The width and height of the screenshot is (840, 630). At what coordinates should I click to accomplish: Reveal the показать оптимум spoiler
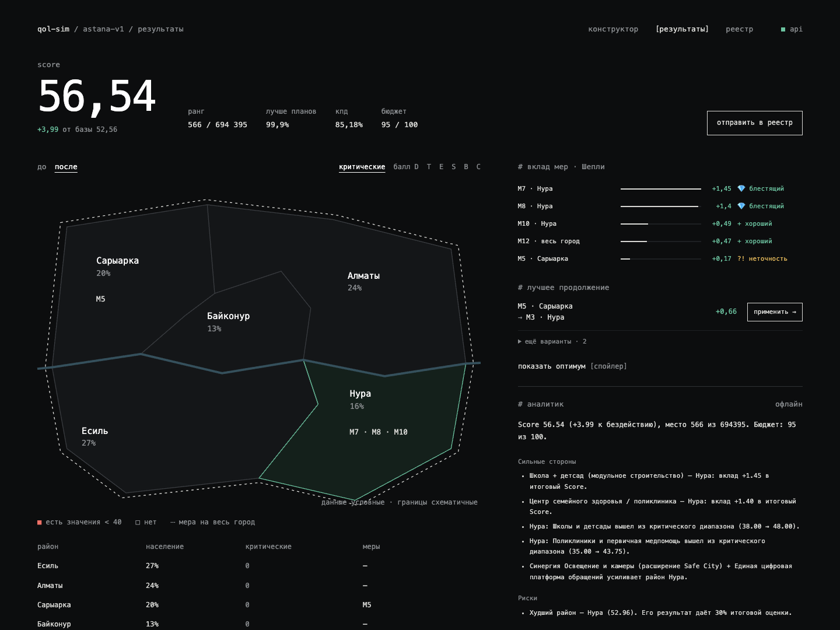(x=572, y=366)
